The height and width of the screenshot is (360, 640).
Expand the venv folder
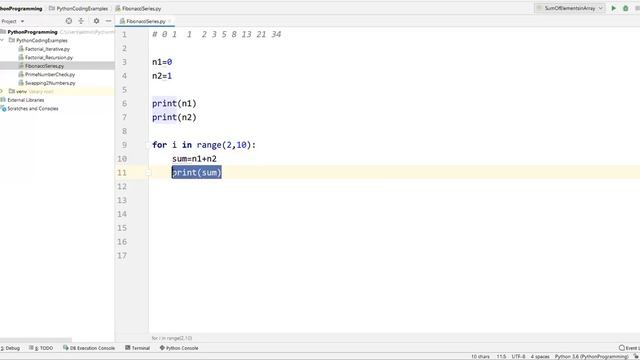2,91
